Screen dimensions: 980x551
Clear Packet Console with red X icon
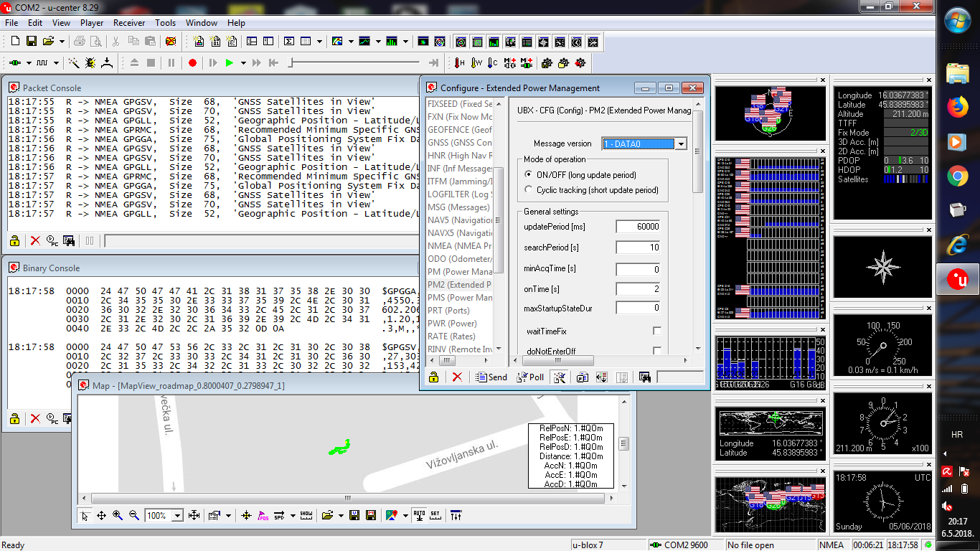[34, 240]
